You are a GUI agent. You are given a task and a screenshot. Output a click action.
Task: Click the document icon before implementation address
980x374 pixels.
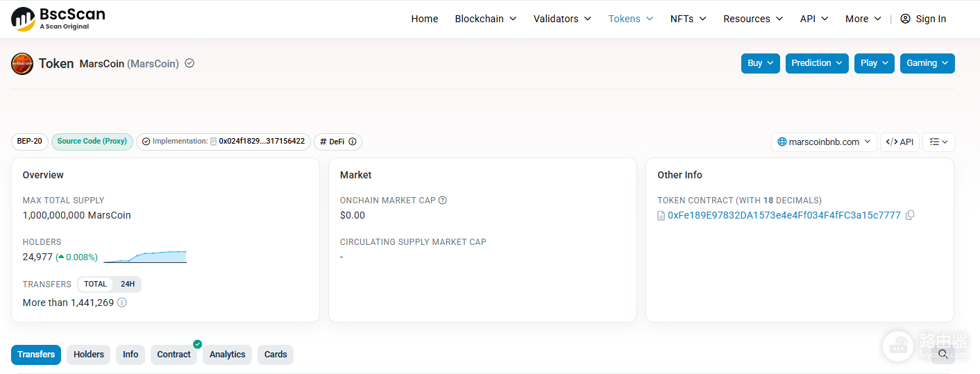214,142
